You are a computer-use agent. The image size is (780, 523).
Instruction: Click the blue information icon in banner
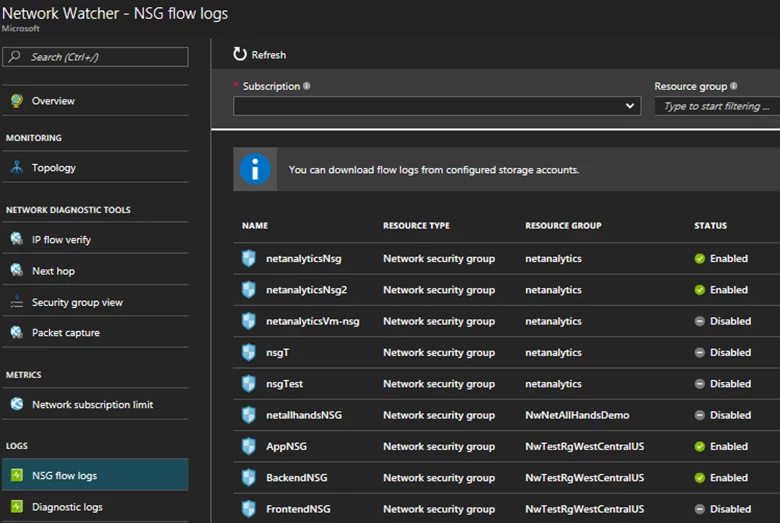[255, 169]
